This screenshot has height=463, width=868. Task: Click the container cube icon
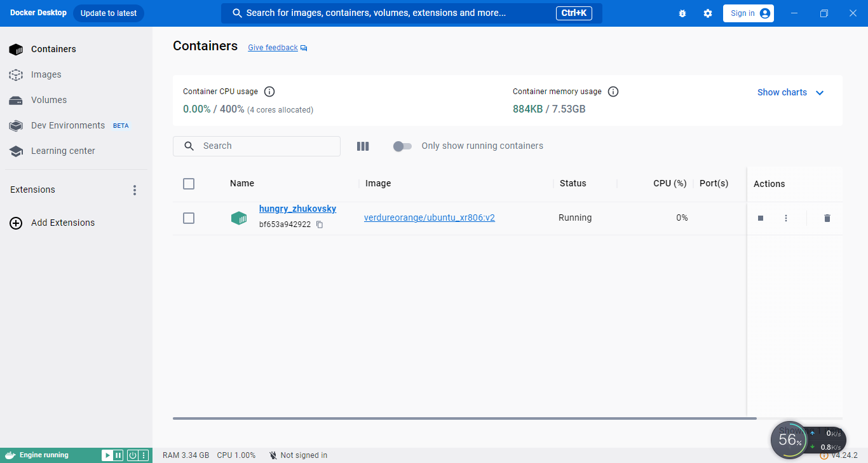[238, 218]
